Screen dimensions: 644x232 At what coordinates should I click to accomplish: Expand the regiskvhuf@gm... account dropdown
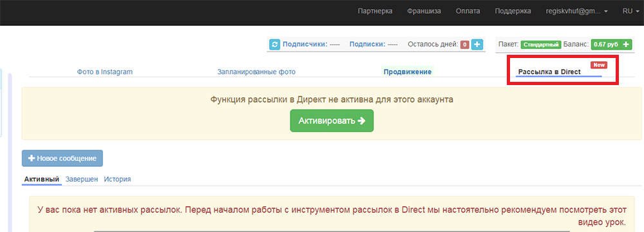(576, 12)
